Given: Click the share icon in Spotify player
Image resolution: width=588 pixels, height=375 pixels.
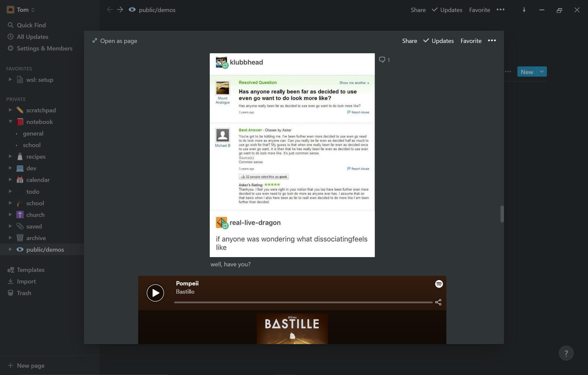Looking at the screenshot, I should [438, 302].
